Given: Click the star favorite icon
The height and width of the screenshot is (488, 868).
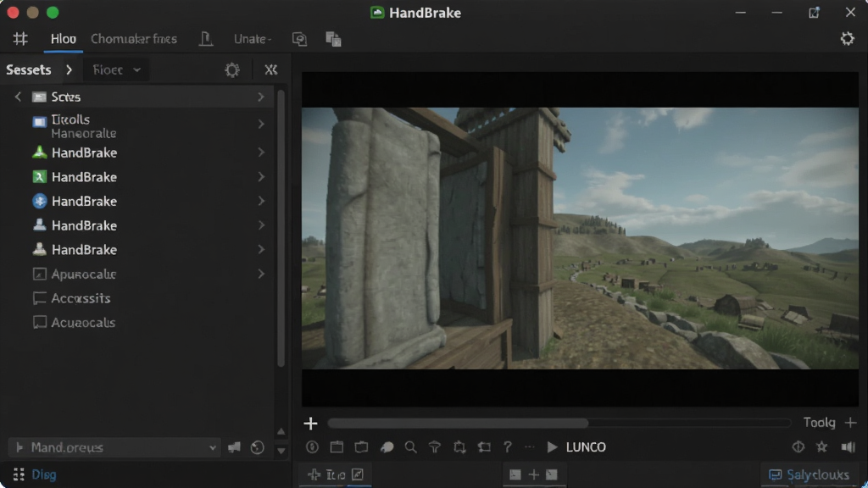Looking at the screenshot, I should [822, 447].
